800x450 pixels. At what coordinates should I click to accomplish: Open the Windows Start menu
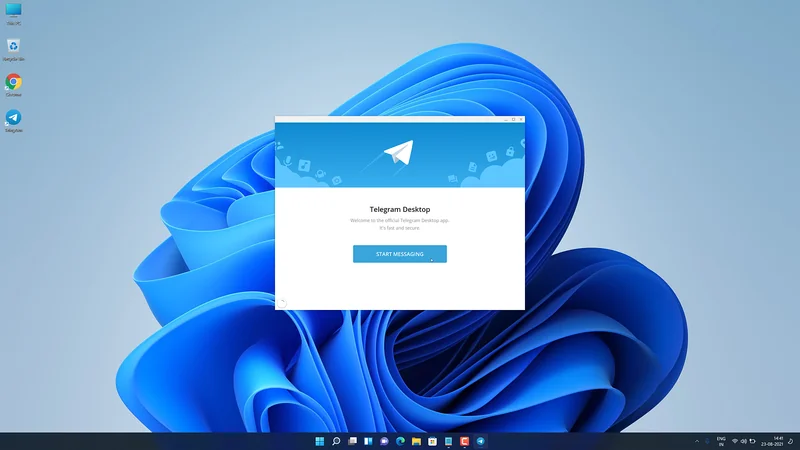pyautogui.click(x=320, y=441)
